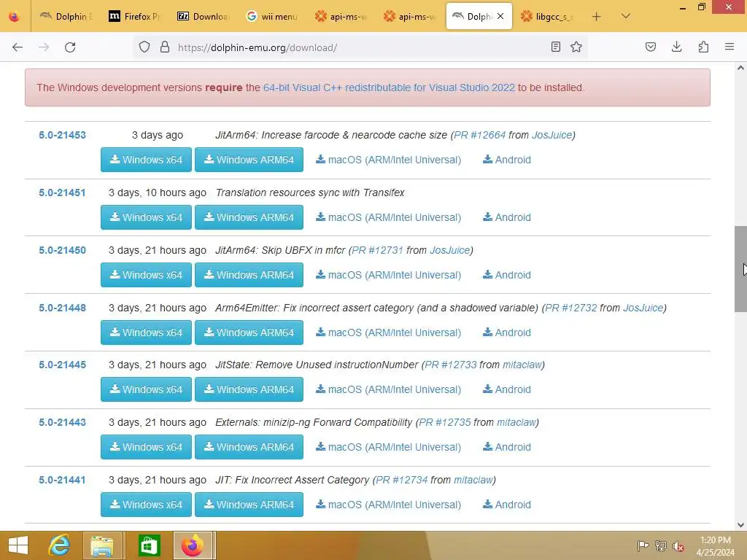List all tabs dropdown arrow
The width and height of the screenshot is (747, 560).
click(x=626, y=17)
